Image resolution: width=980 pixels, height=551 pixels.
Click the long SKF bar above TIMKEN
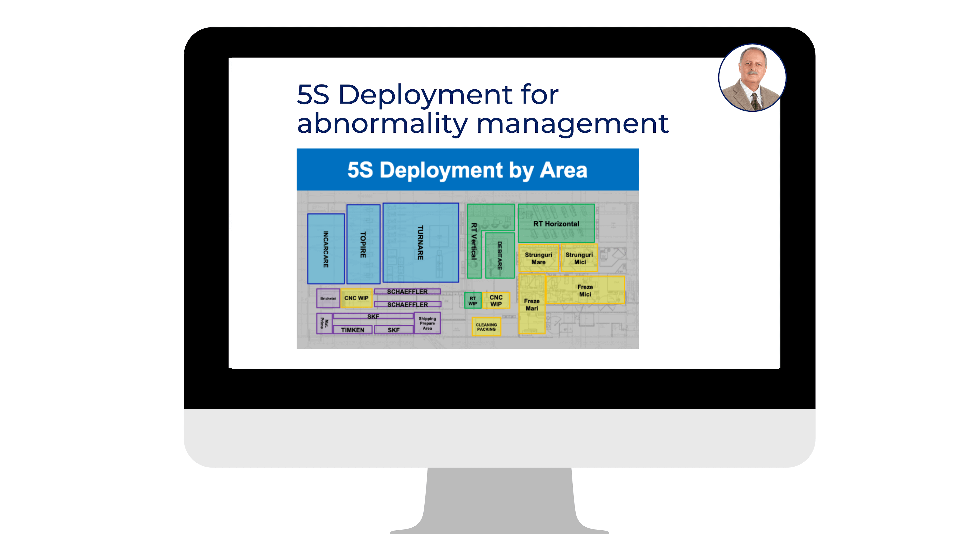coord(373,316)
